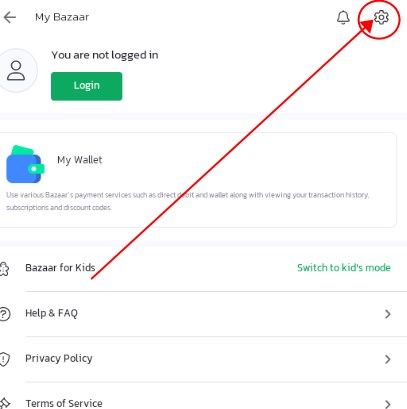Click the Bazaar for Kids gingerbread icon

[x=4, y=269]
